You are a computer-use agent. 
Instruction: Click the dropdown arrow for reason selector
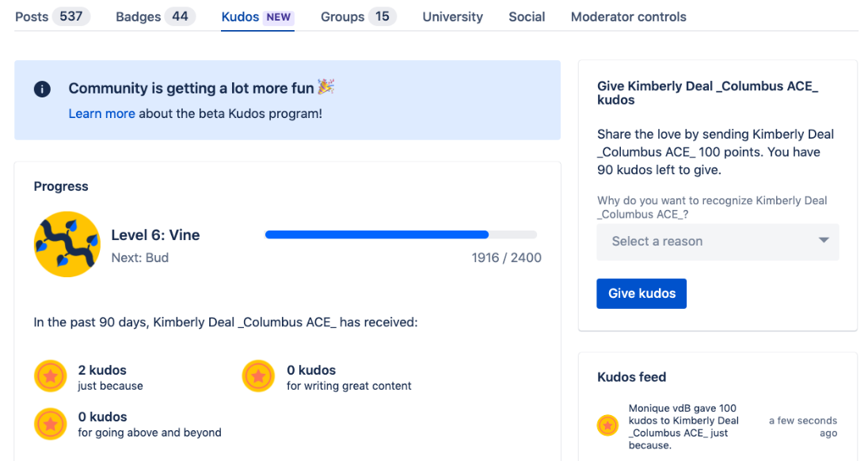[823, 241]
